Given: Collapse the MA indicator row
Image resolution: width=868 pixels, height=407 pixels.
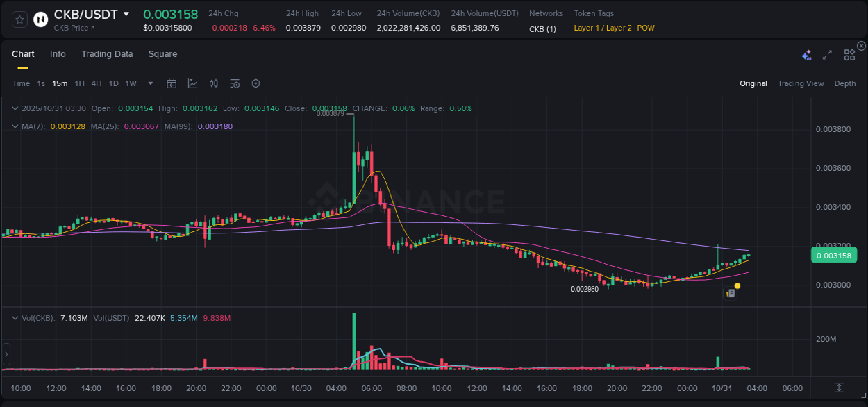Looking at the screenshot, I should [15, 126].
